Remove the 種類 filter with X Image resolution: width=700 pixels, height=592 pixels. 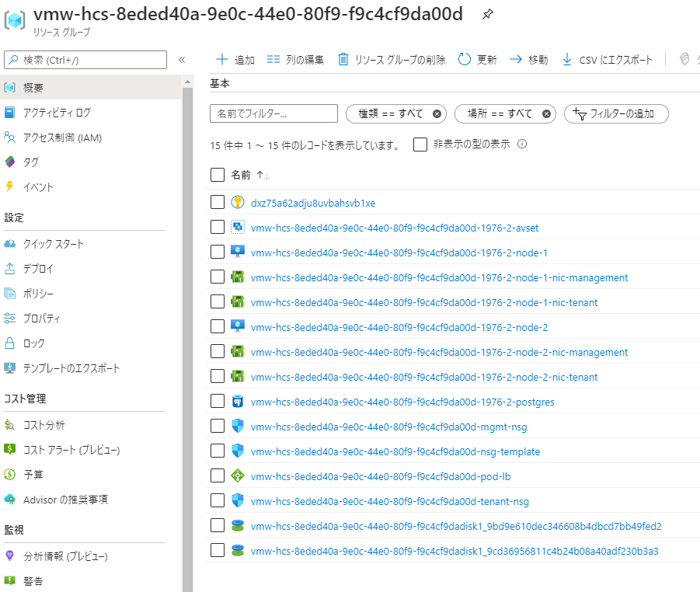[437, 114]
